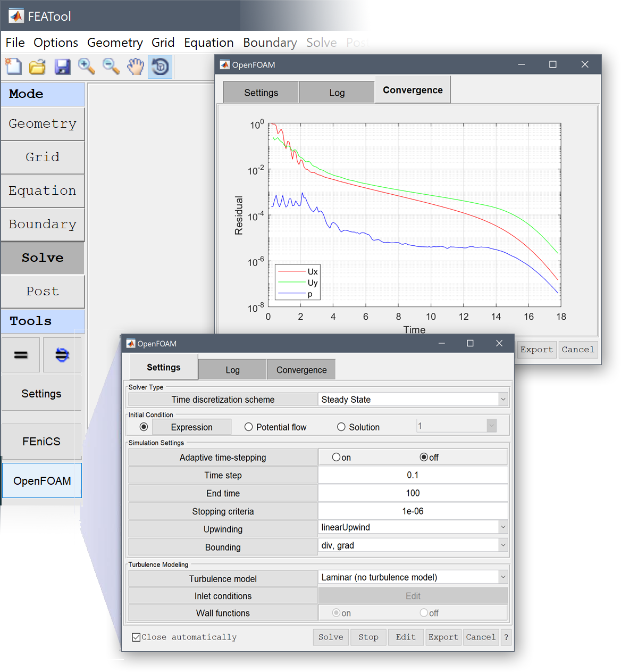The width and height of the screenshot is (621, 672).
Task: Switch to Log tab in convergence window
Action: click(x=337, y=93)
